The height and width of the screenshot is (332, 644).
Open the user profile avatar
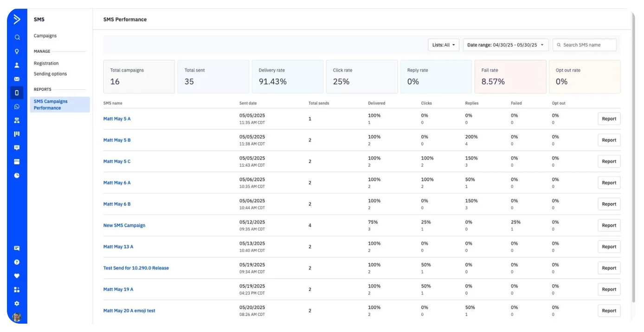(17, 317)
